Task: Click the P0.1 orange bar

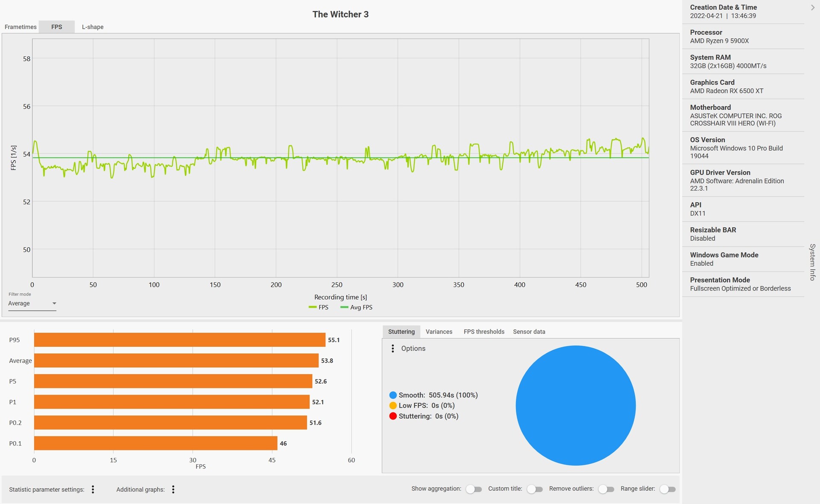Action: pos(155,443)
